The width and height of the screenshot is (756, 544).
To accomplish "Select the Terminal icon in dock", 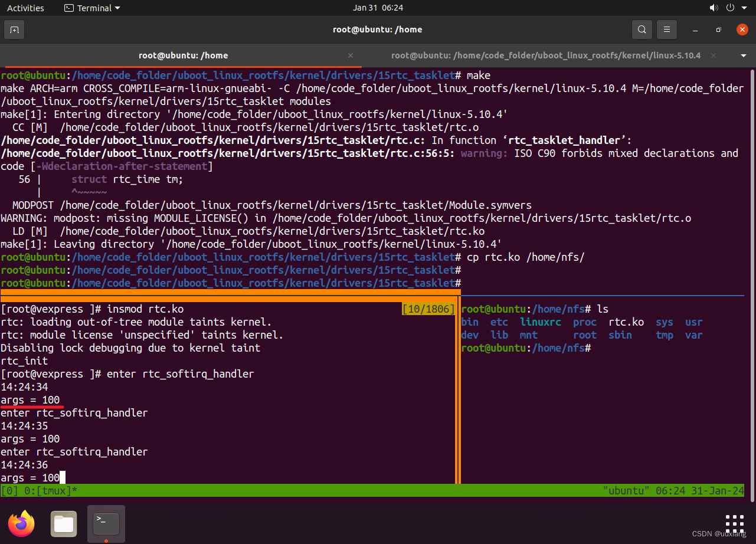I will 106,523.
